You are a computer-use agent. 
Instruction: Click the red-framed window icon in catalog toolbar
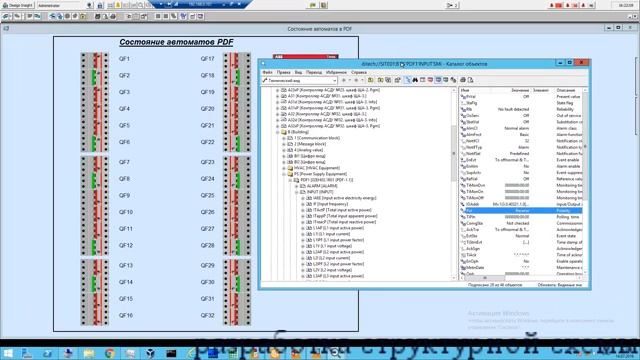coord(430,80)
